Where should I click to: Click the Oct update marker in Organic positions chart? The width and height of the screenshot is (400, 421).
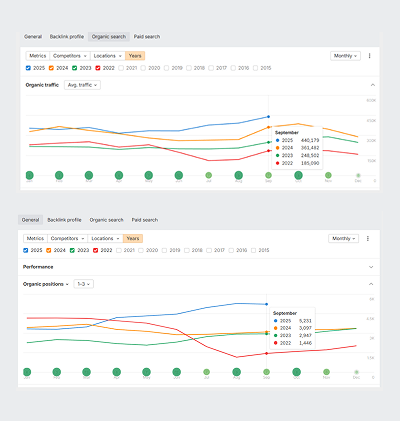pyautogui.click(x=296, y=372)
